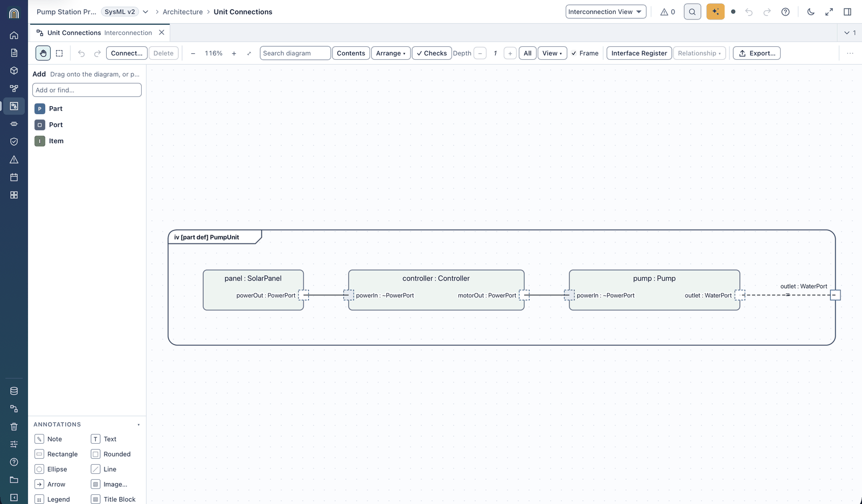Switch to dark mode moon icon

click(811, 11)
